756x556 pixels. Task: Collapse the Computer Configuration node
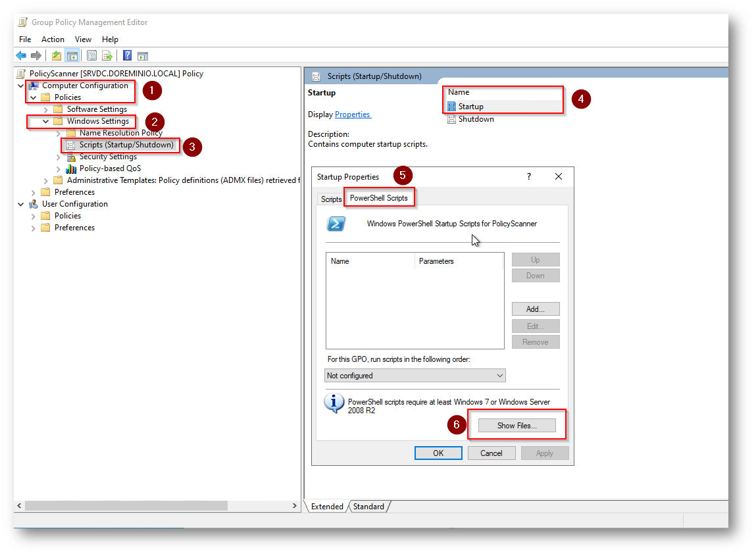click(21, 86)
